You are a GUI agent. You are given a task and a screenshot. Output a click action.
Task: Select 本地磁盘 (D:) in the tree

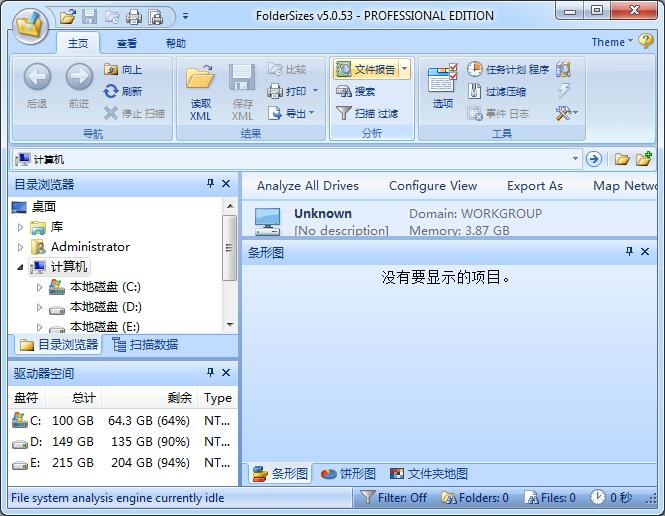(106, 307)
